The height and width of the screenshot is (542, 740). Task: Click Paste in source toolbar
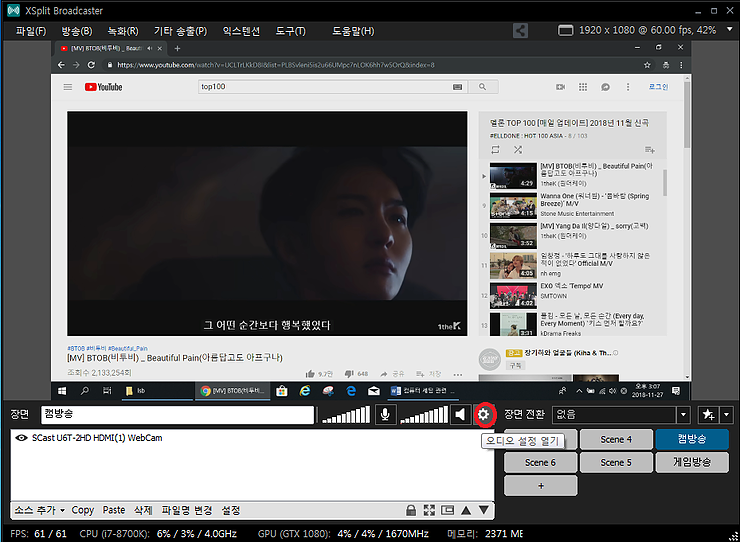click(x=114, y=510)
